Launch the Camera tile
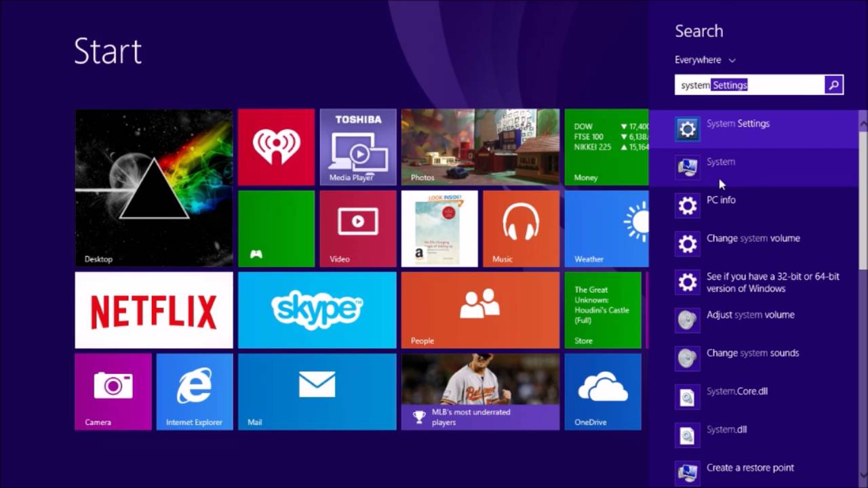 tap(113, 392)
